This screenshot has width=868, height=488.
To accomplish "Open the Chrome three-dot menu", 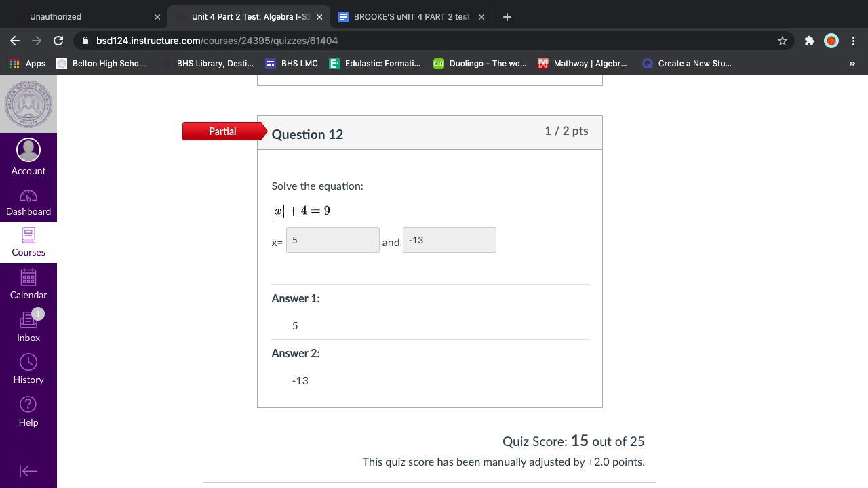I will click(853, 41).
